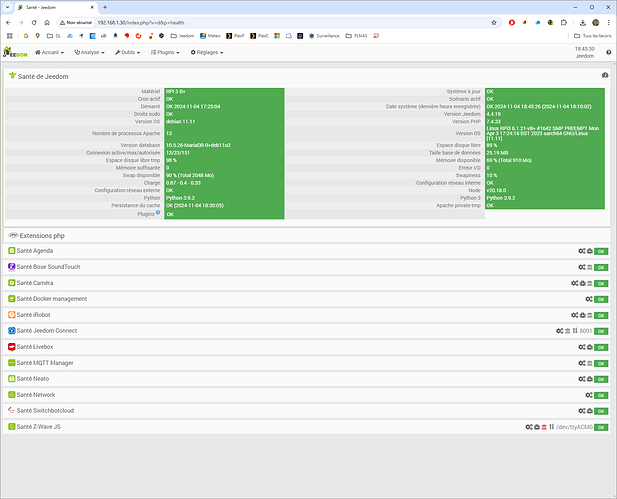Click OK badge on Santé Agenda row
617x499 pixels.
(601, 251)
